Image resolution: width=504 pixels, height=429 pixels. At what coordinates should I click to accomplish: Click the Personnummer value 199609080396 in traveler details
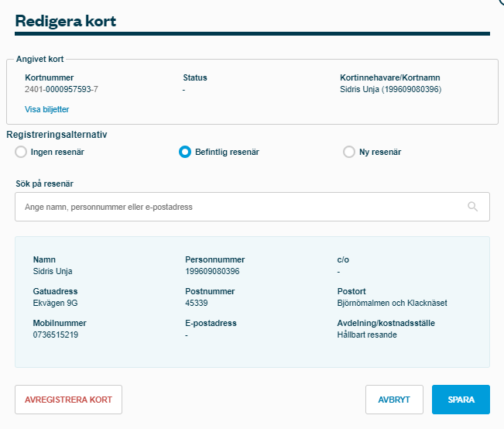click(x=212, y=271)
